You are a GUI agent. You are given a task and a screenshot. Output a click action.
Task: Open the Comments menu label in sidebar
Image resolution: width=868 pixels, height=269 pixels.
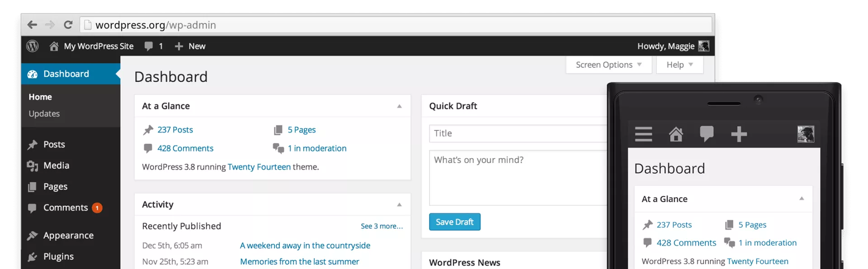point(66,208)
